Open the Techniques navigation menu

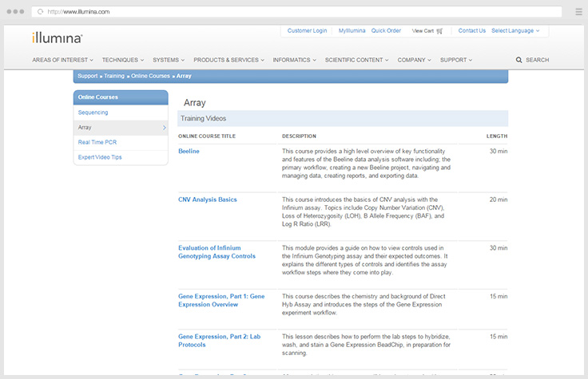[x=123, y=60]
